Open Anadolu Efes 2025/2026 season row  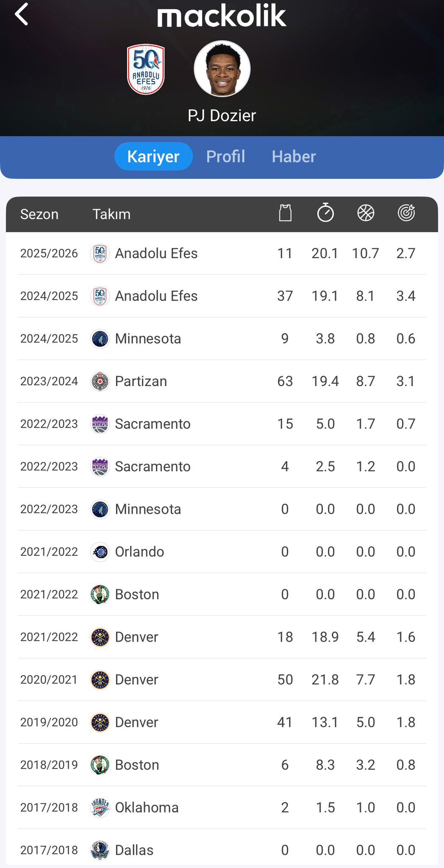[222, 253]
